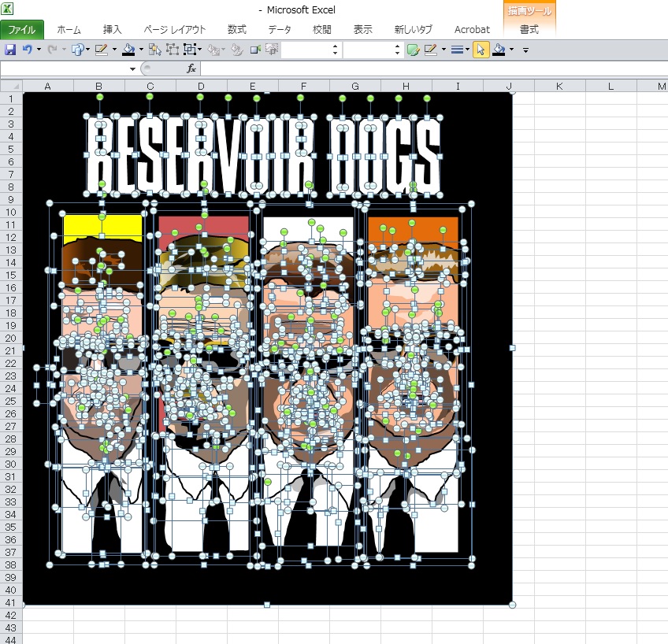
Task: Expand the first shape outline dropdown
Action: [x=114, y=50]
